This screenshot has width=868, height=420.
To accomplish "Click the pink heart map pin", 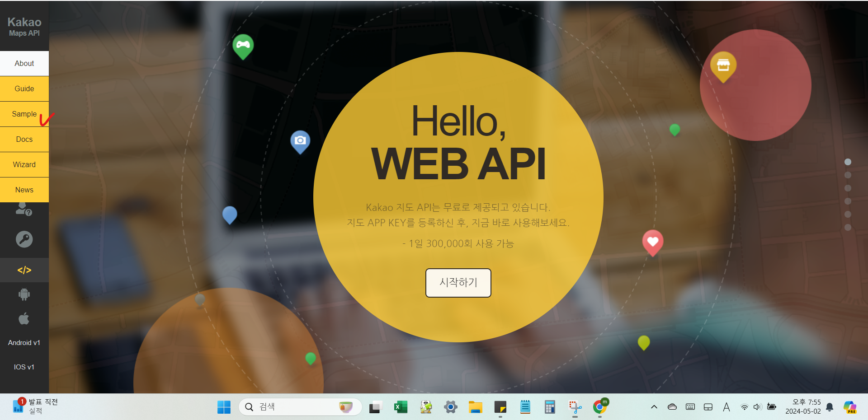I will 653,243.
